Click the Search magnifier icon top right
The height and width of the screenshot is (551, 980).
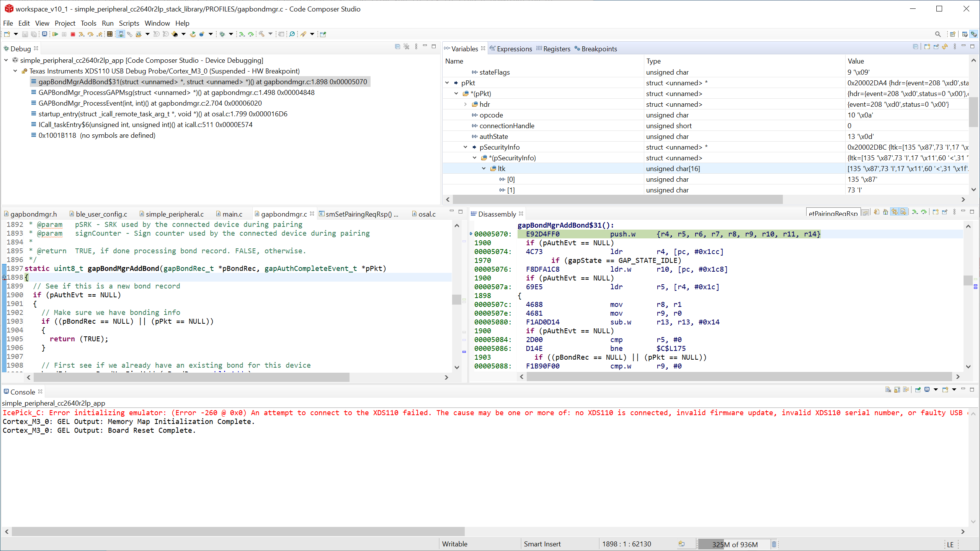(938, 34)
